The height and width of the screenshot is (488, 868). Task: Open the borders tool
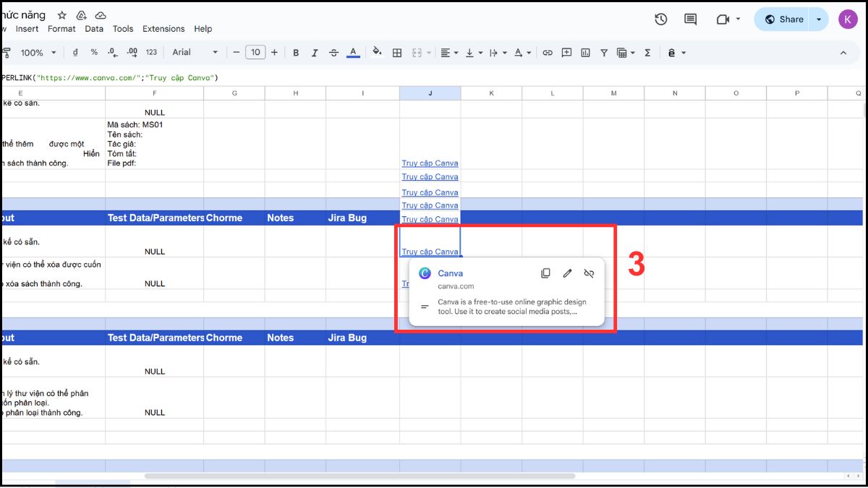396,52
